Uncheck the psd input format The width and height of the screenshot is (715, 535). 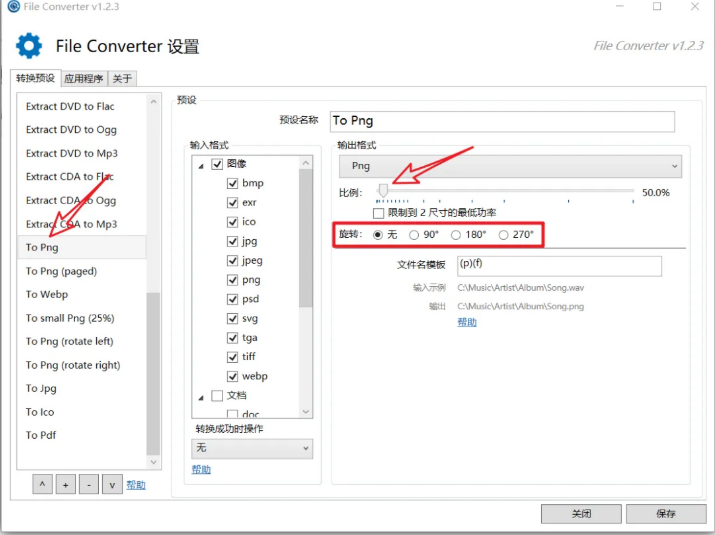pos(233,299)
